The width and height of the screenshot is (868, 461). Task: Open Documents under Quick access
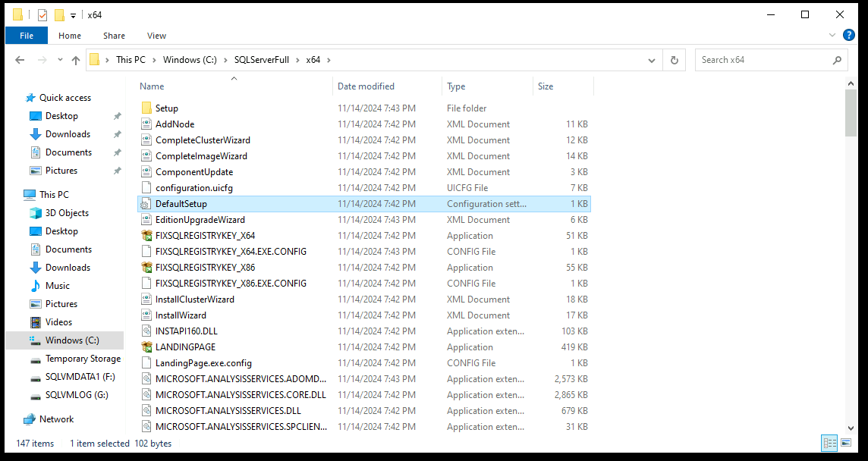click(68, 152)
